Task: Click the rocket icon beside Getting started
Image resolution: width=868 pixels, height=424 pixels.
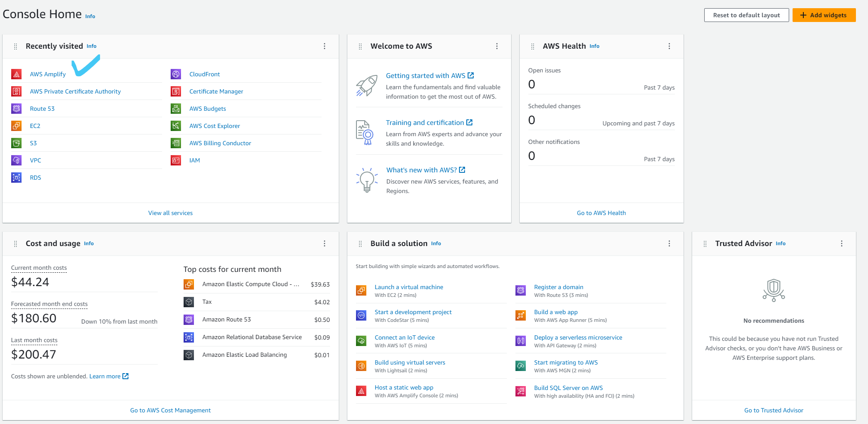Action: point(367,86)
